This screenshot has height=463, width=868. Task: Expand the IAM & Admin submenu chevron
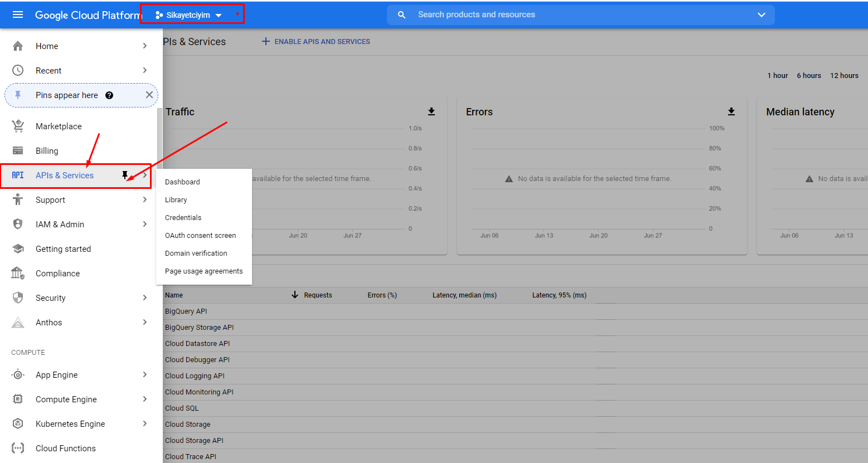pyautogui.click(x=145, y=224)
